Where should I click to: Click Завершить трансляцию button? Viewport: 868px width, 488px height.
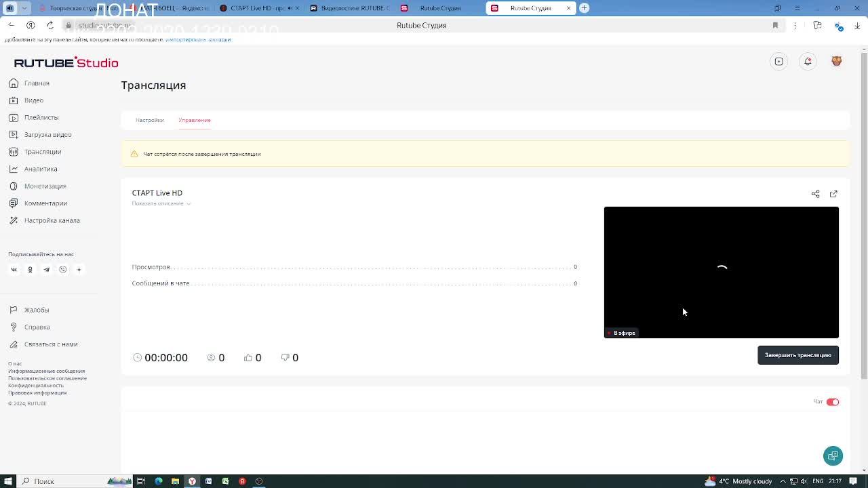pos(798,355)
